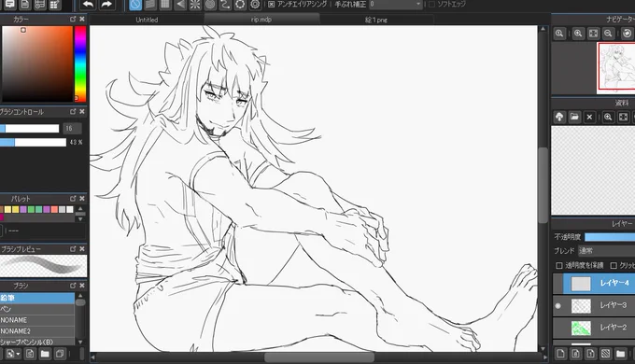635x364 pixels.
Task: Select the snap-off icon highlighted in blue
Action: click(x=135, y=5)
